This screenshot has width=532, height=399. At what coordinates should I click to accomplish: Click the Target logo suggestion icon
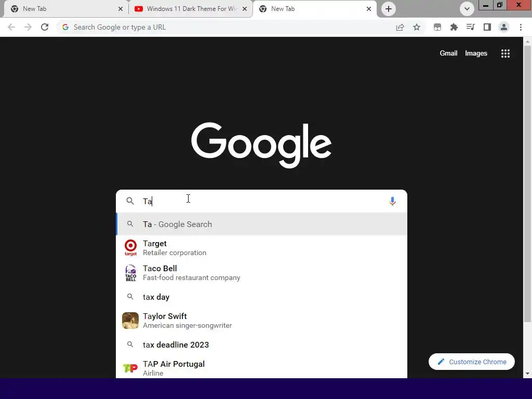coord(130,248)
